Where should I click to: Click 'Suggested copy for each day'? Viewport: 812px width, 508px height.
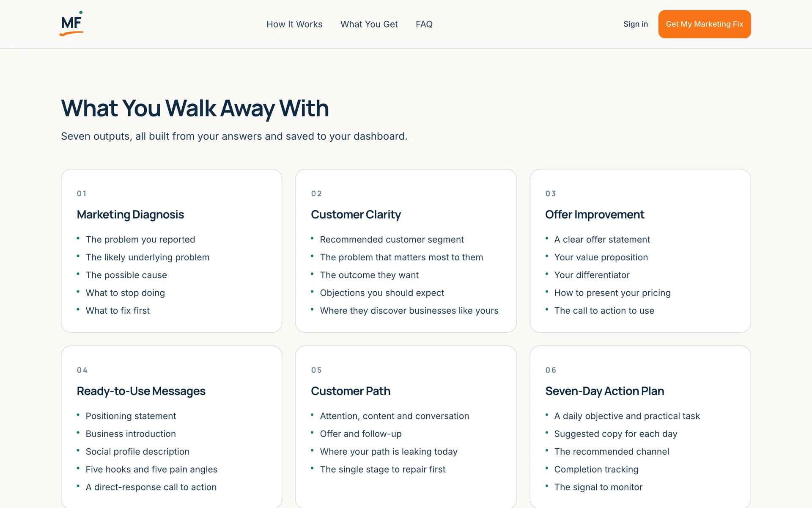coord(616,434)
